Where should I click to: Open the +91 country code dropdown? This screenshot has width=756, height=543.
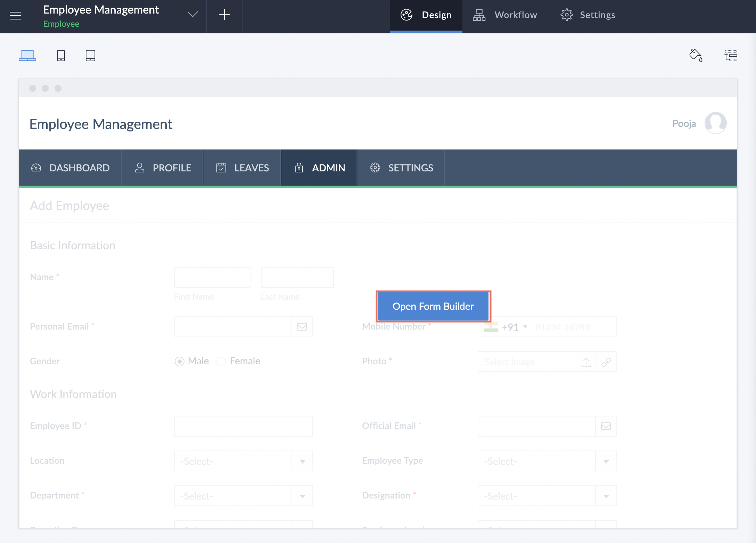click(514, 327)
